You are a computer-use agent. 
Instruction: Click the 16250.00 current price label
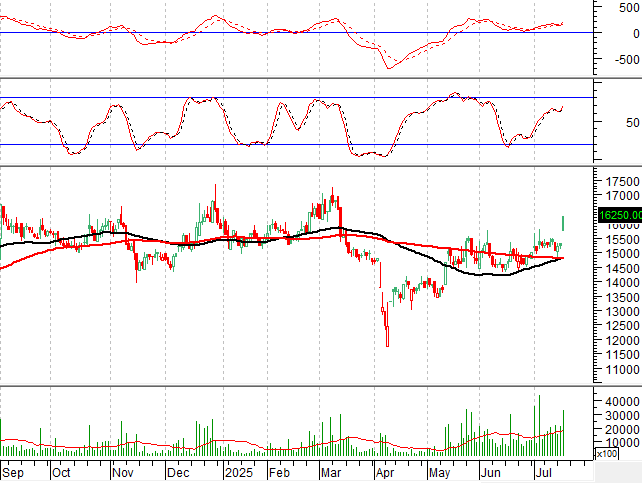coord(620,215)
